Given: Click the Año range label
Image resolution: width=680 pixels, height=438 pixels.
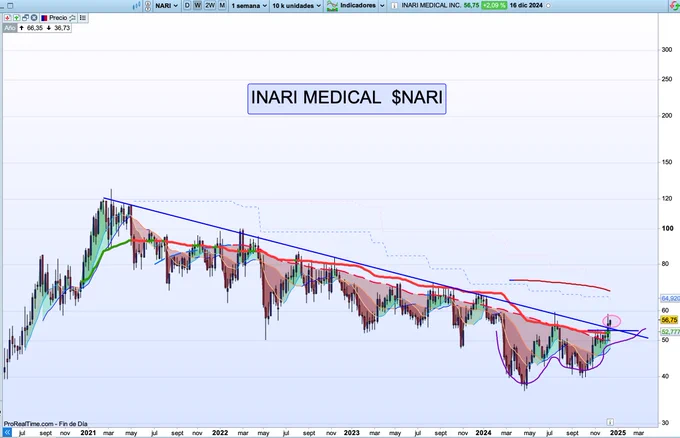Looking at the screenshot, I should tap(10, 28).
